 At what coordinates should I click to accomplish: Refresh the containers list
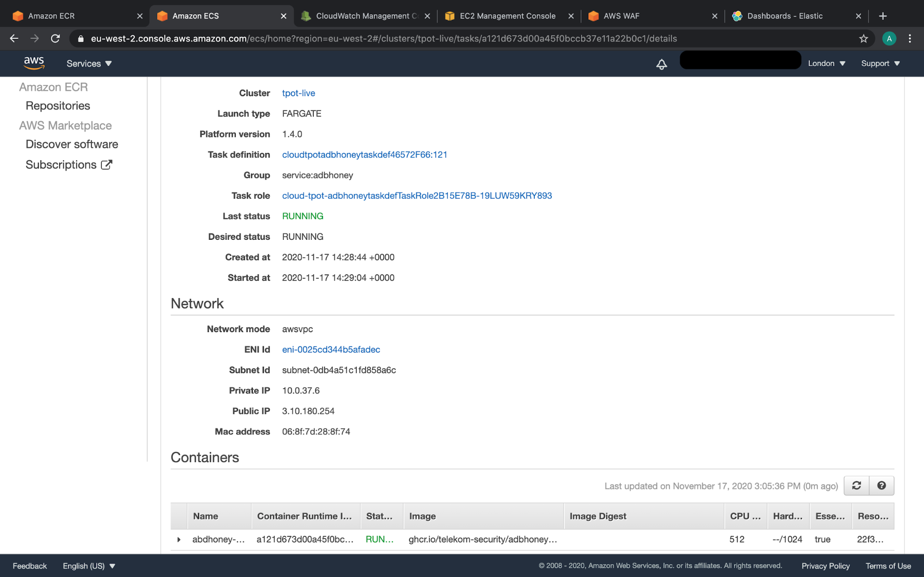(x=856, y=486)
